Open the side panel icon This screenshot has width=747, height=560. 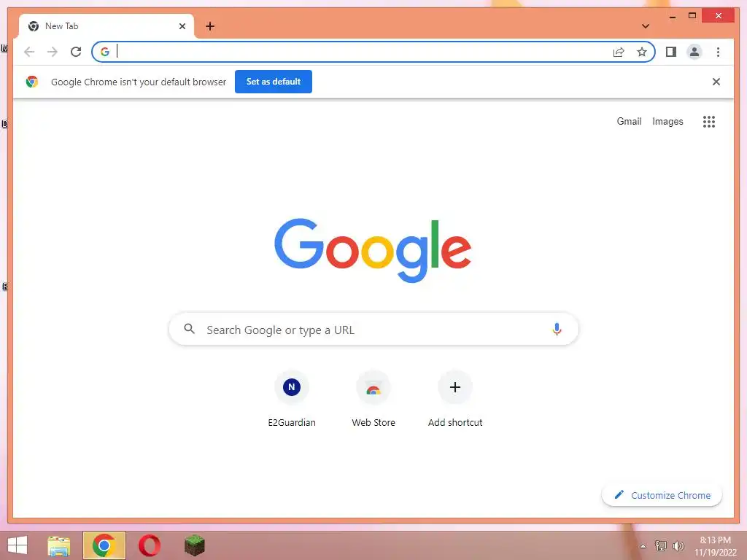(671, 52)
